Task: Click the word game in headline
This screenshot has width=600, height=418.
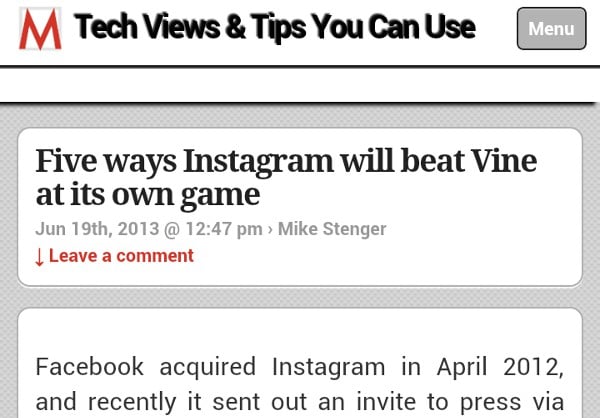Action: click(x=220, y=196)
